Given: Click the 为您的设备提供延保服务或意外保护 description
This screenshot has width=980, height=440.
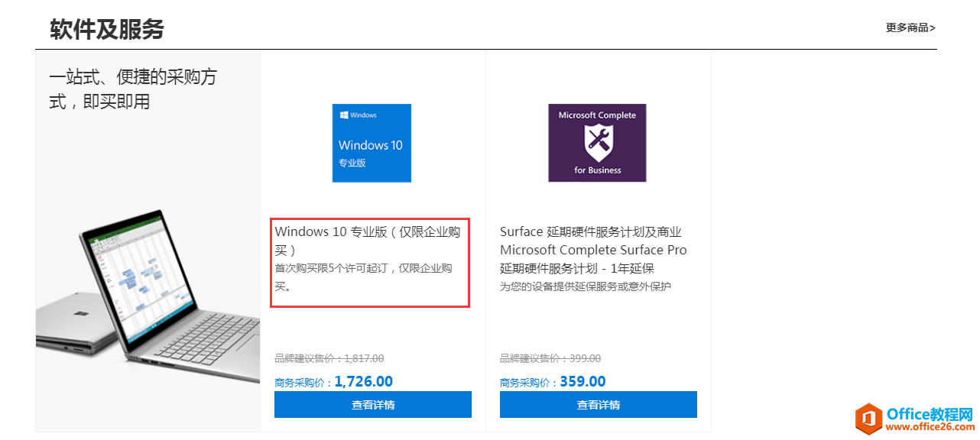Looking at the screenshot, I should (586, 286).
